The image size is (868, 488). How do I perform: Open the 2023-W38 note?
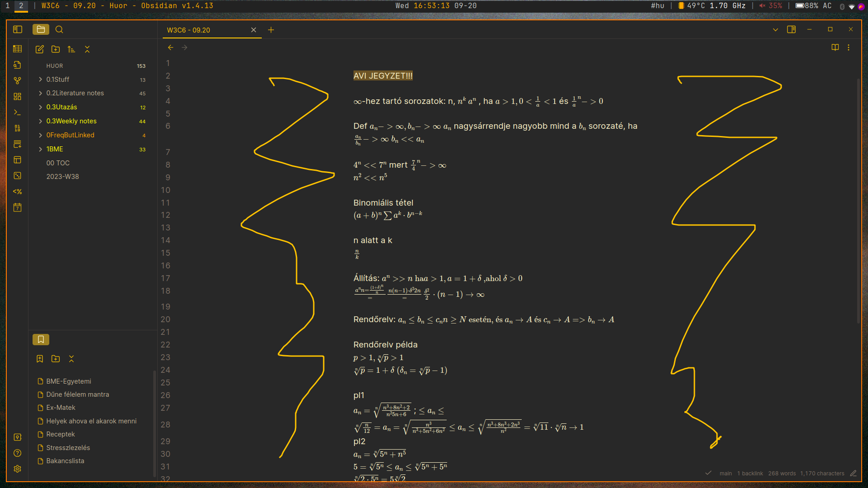click(62, 177)
